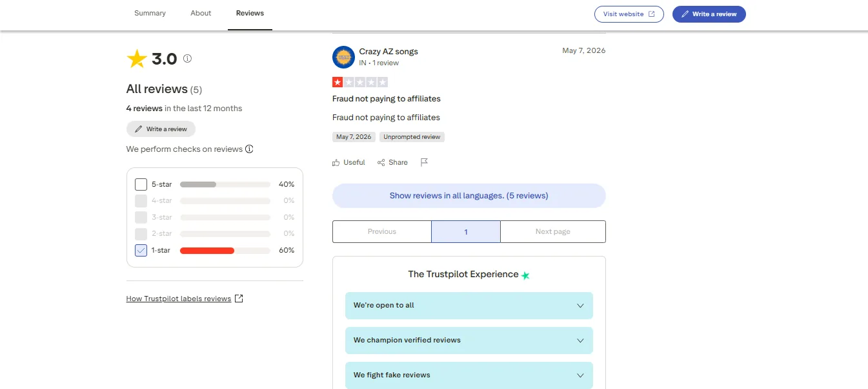Click the Share icon under the review

pos(381,163)
